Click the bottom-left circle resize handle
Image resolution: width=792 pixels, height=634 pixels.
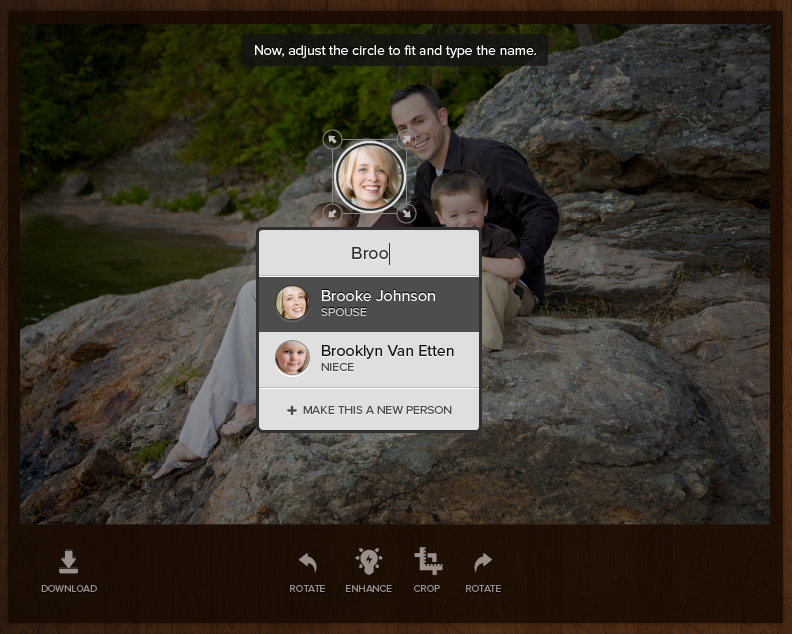332,213
